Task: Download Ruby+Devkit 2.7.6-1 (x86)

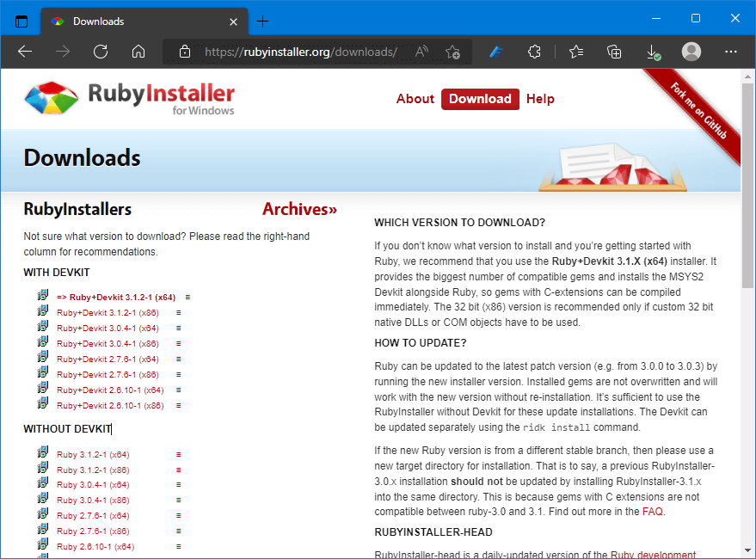Action: [x=108, y=375]
